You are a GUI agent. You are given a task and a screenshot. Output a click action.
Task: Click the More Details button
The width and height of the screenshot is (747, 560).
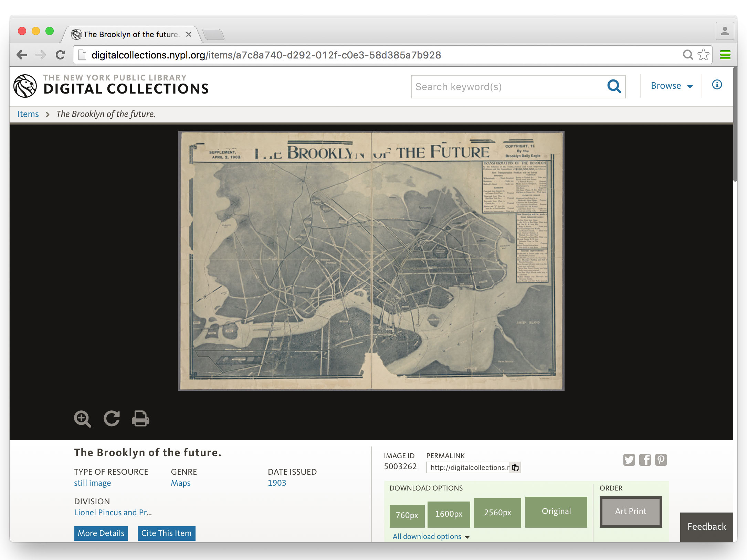(101, 533)
